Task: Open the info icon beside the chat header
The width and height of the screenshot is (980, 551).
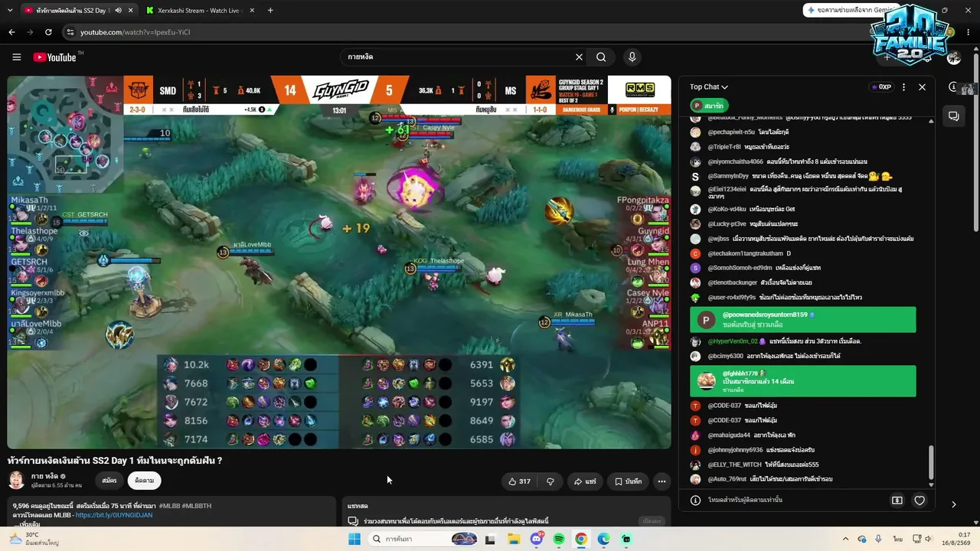Action: point(952,87)
